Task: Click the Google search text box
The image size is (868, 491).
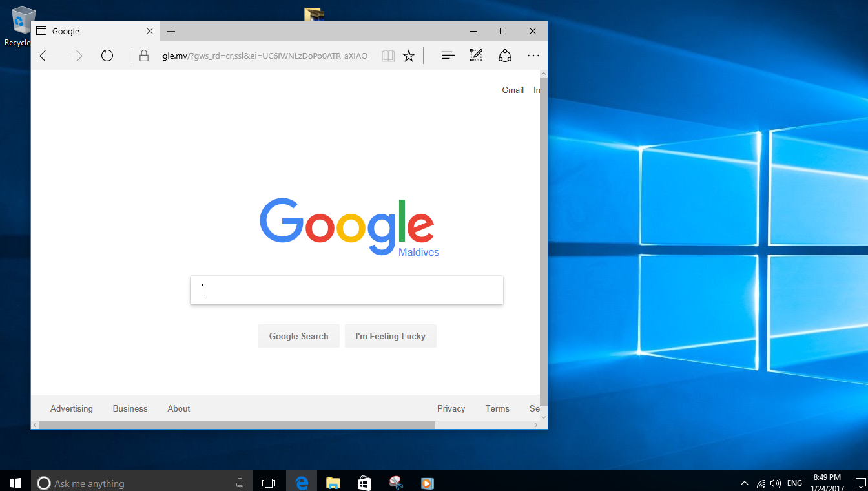Action: click(347, 290)
